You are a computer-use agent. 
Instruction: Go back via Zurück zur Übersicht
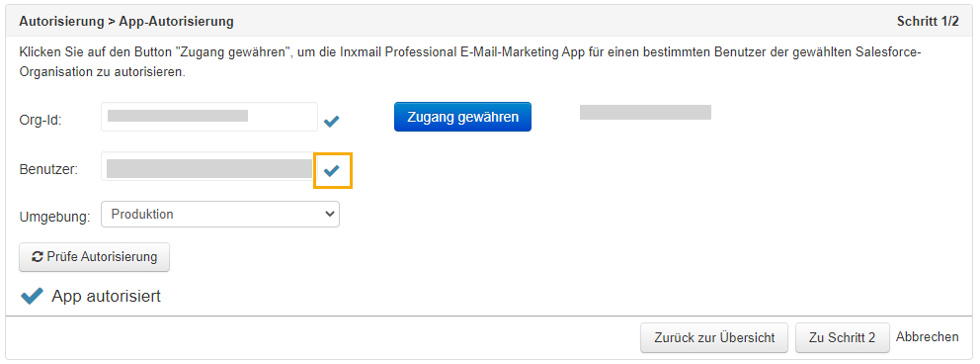click(714, 337)
